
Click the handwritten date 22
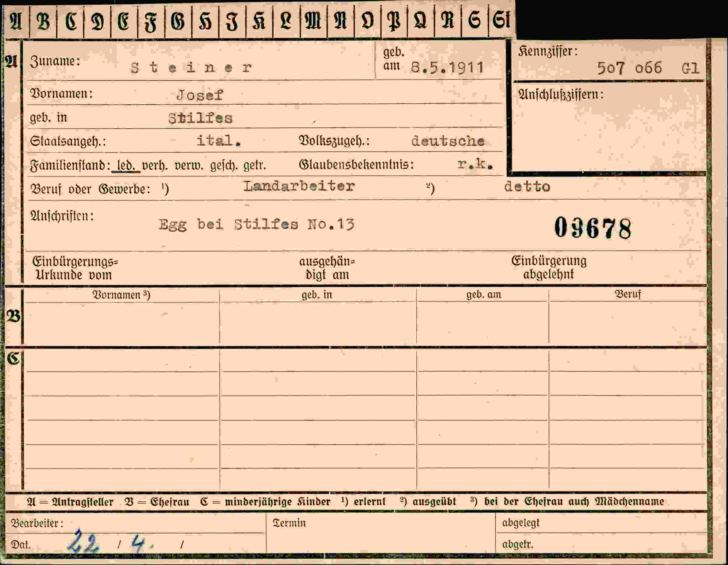[x=83, y=541]
